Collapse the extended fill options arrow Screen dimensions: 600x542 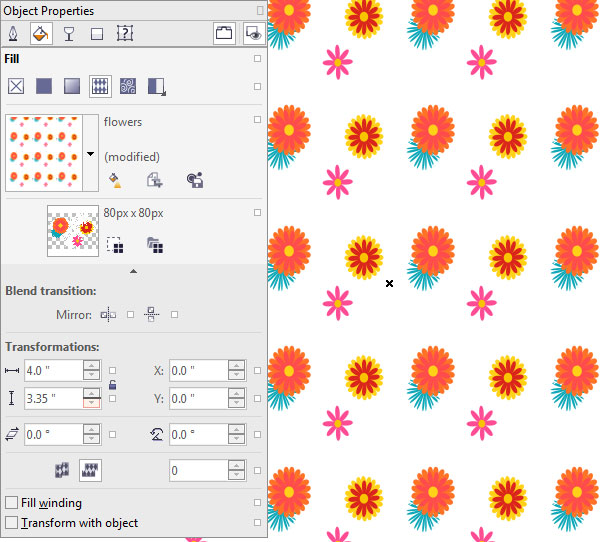(133, 271)
